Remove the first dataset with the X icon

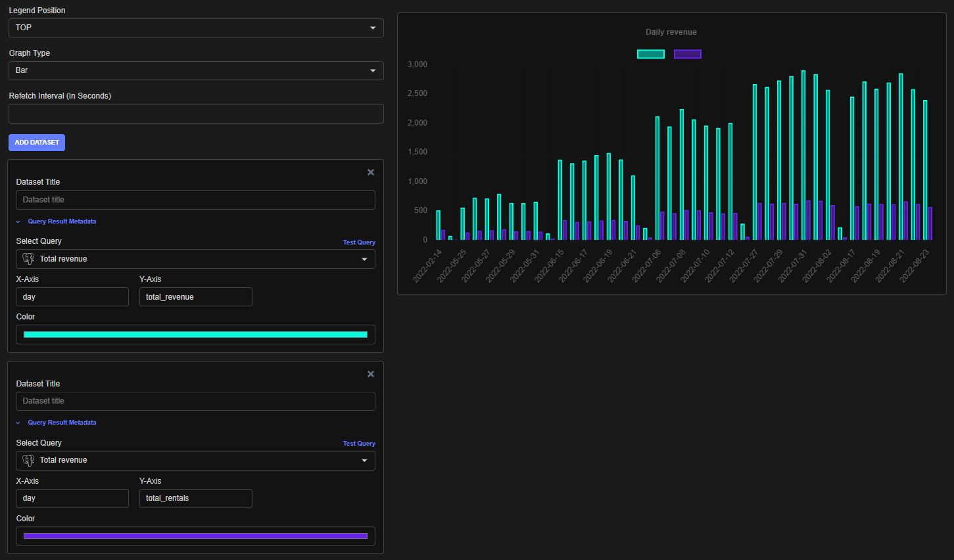click(371, 172)
